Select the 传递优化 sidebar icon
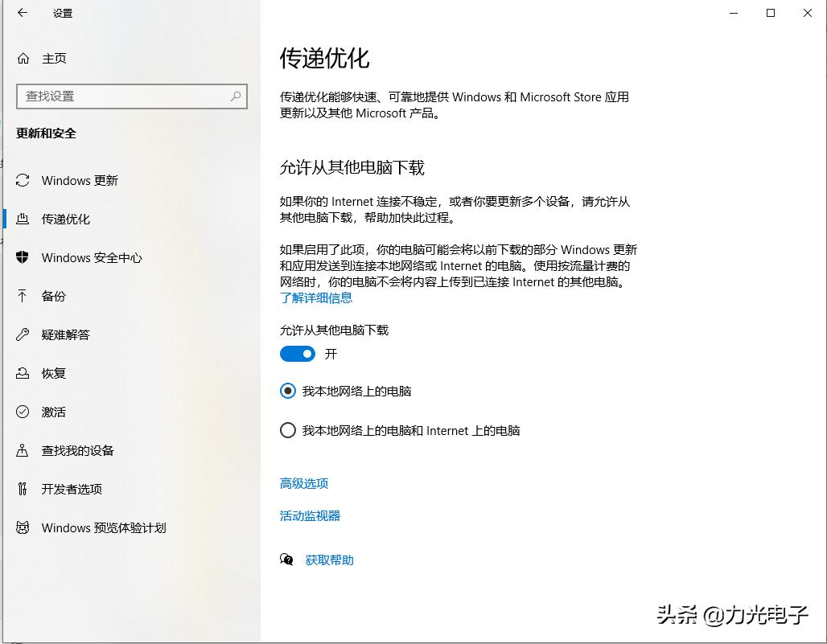Viewport: 827px width, 644px height. [22, 219]
